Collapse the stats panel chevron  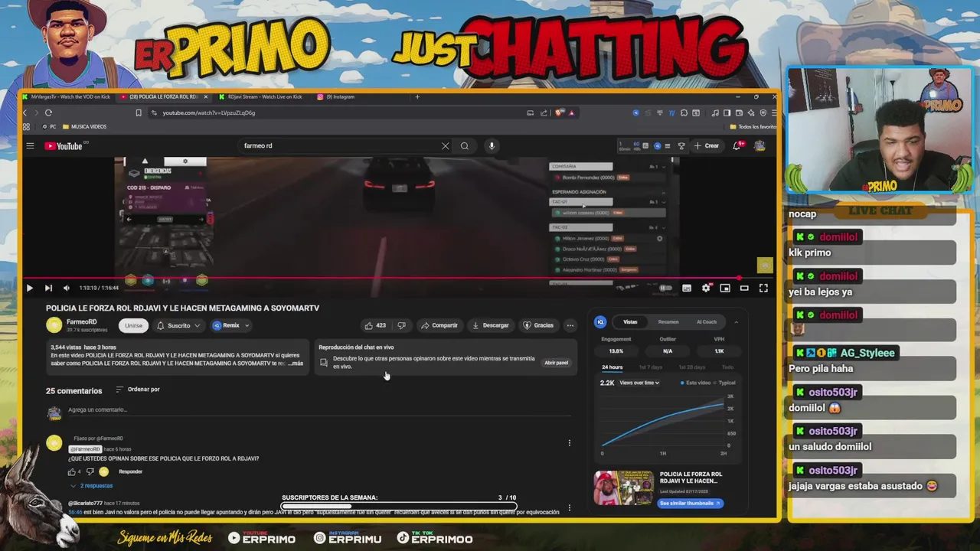pos(736,322)
